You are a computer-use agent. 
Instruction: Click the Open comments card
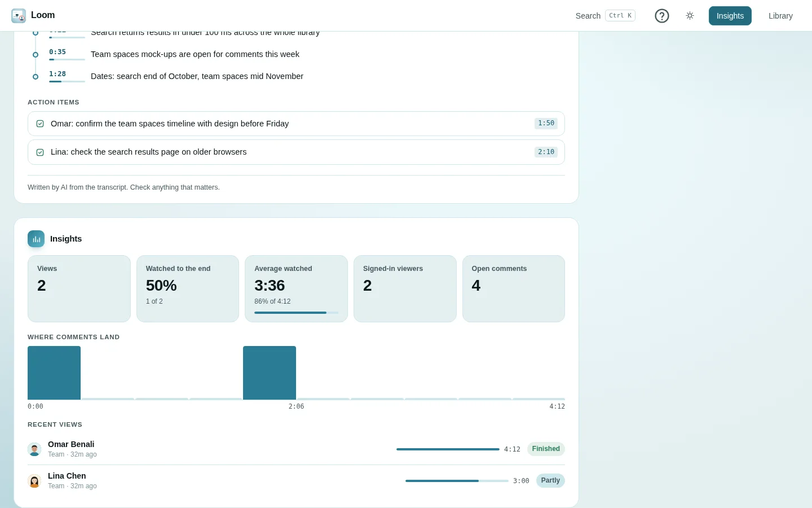514,288
